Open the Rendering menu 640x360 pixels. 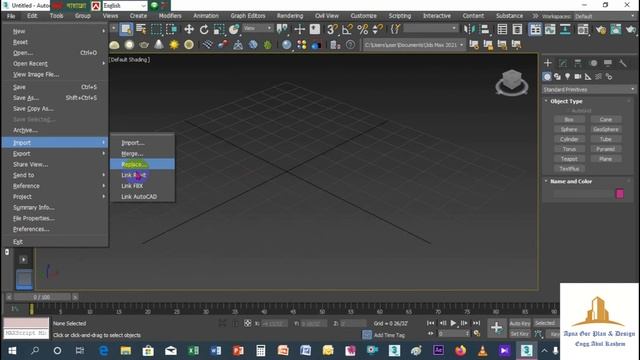point(290,16)
